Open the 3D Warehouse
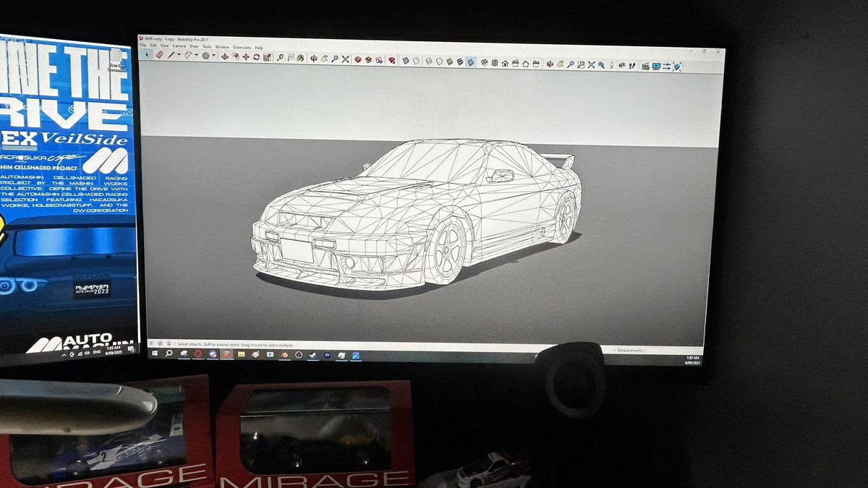This screenshot has height=488, width=868. [357, 59]
